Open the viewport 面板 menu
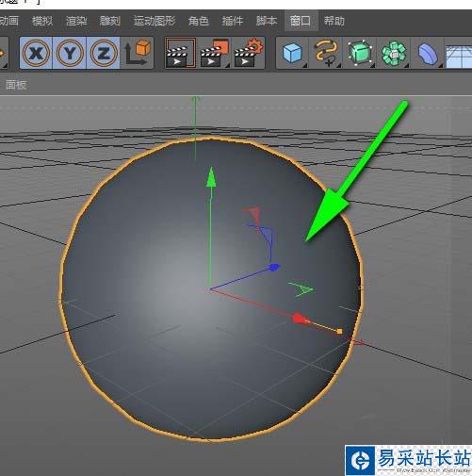Viewport: 472px width, 476px height. (x=16, y=85)
